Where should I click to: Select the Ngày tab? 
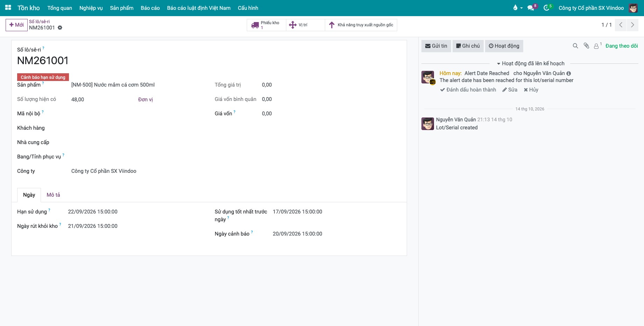(x=29, y=195)
